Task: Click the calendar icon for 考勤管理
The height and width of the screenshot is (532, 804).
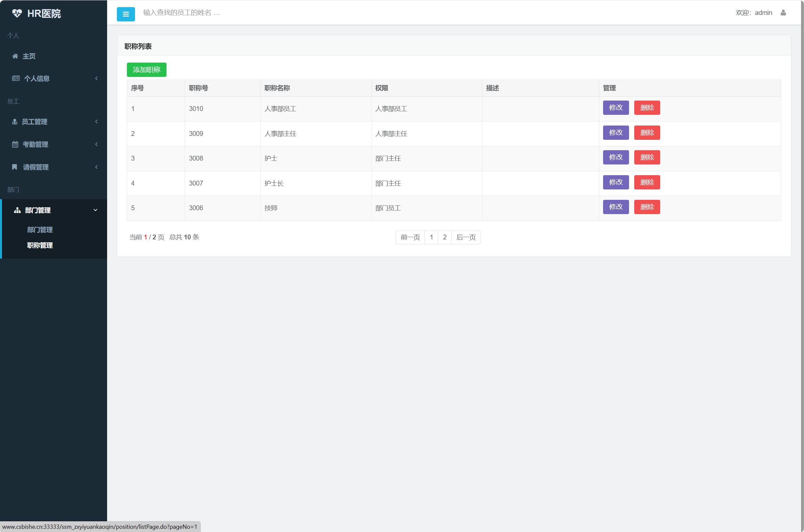Action: (x=15, y=144)
